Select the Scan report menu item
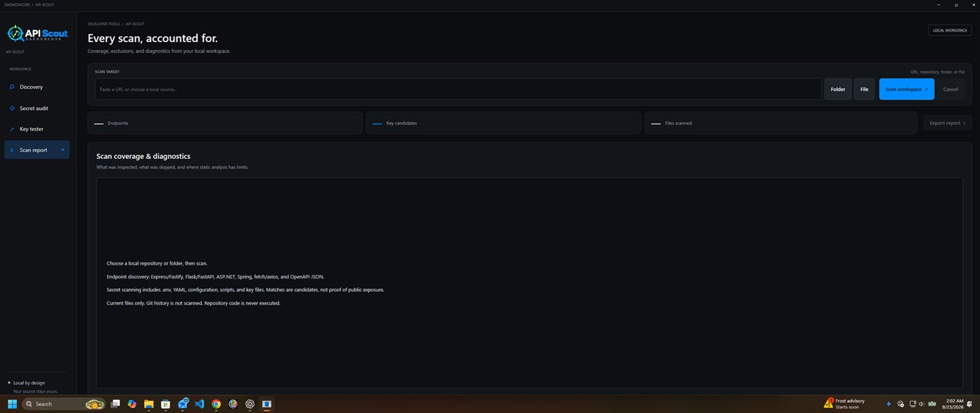 (x=36, y=150)
